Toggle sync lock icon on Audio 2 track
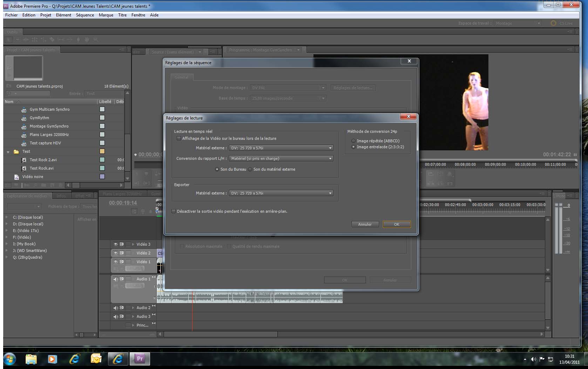The image size is (588, 369). click(x=122, y=308)
